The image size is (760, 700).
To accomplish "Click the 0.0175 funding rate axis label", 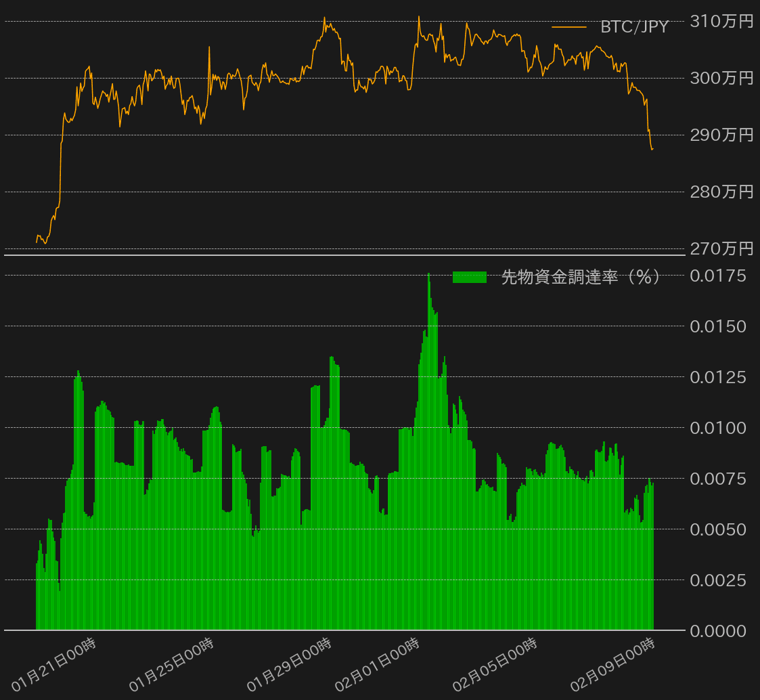I will 717,276.
